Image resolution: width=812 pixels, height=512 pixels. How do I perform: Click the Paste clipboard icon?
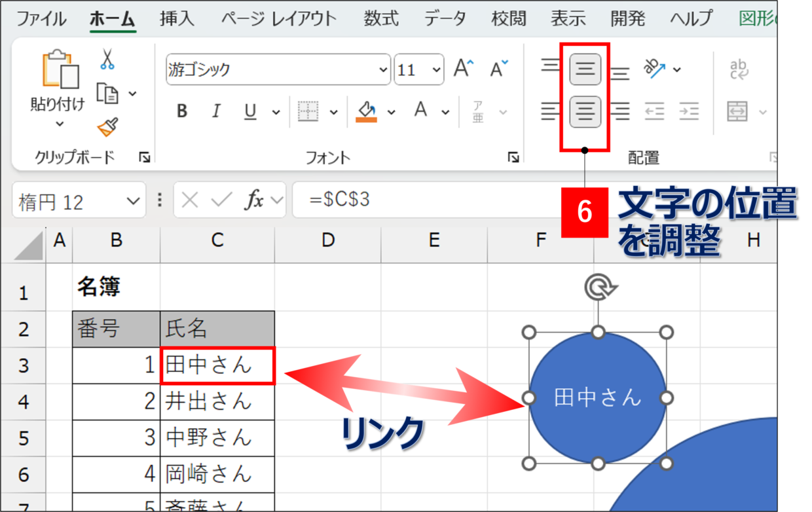[60, 68]
